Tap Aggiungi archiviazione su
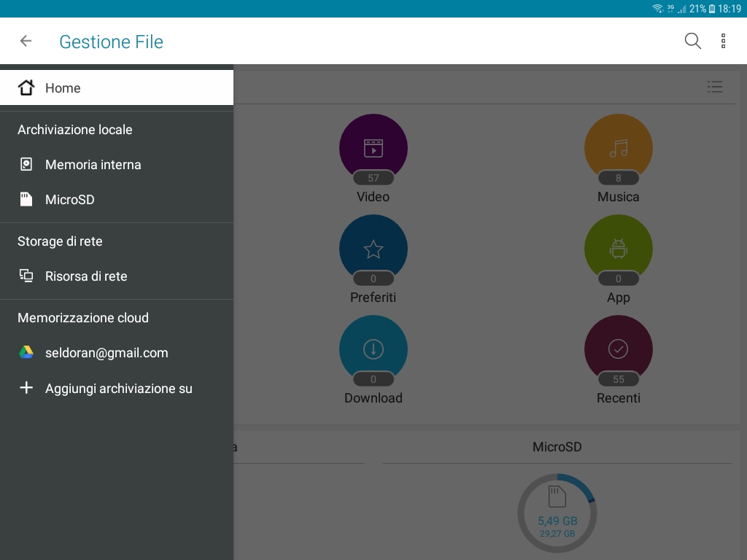The image size is (747, 560). 117,388
